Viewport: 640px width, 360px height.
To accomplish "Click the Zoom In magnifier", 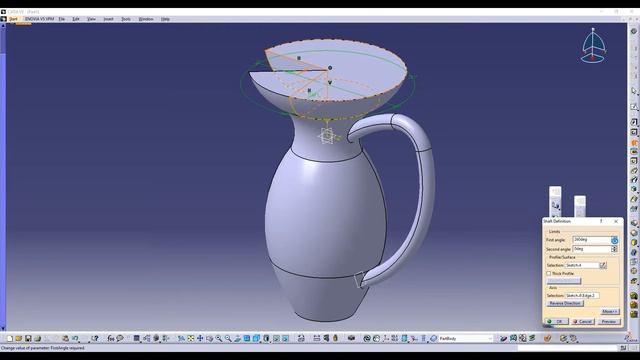I will point(219,338).
